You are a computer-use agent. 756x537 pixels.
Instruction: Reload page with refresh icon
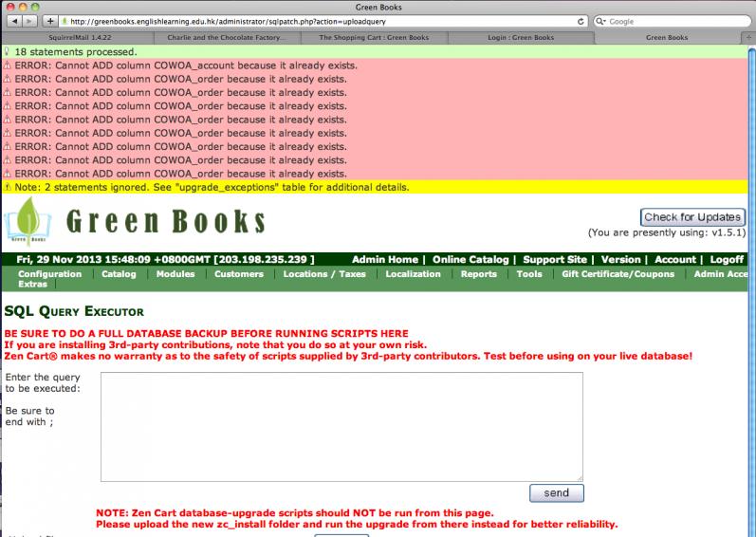[581, 21]
